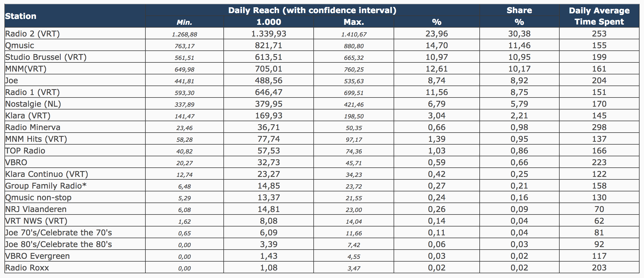Image resolution: width=644 pixels, height=278 pixels.
Task: Select the Min. column header
Action: pyautogui.click(x=184, y=22)
